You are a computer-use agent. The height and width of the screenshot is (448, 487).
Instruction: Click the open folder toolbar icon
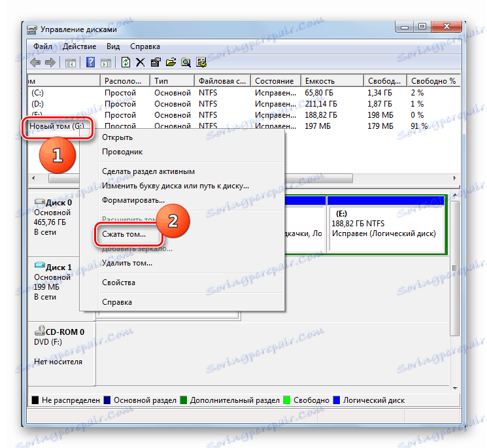pos(171,62)
